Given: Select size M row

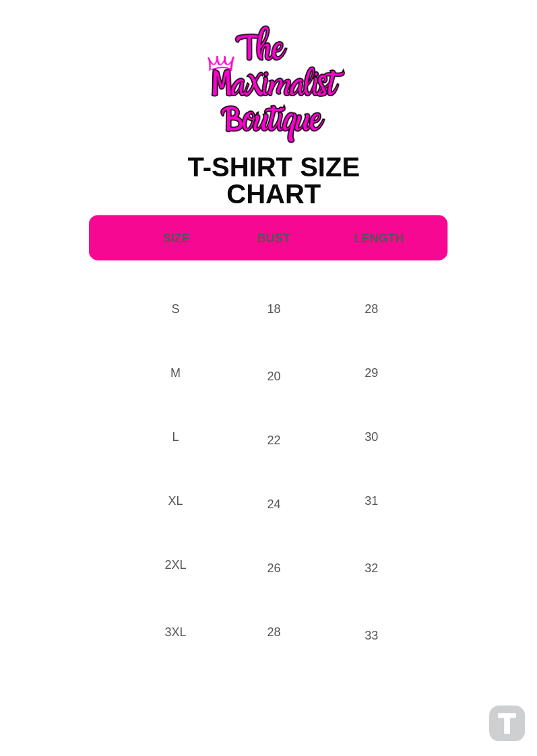Looking at the screenshot, I should coord(175,373).
